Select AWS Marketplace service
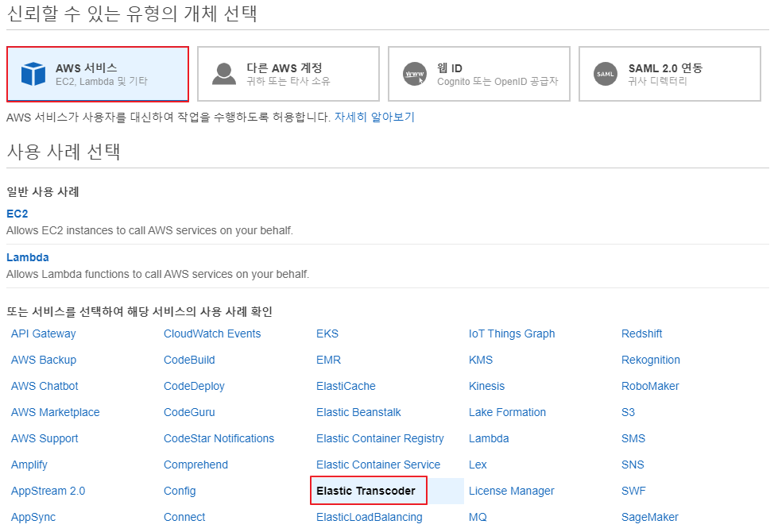The width and height of the screenshot is (778, 532). pos(56,413)
